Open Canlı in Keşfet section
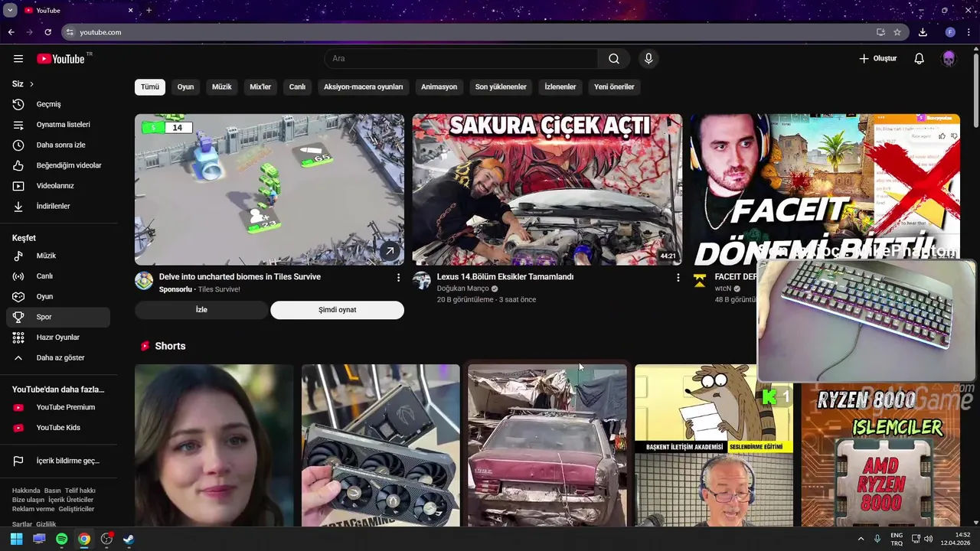Screen dimensions: 980x551 58,276
